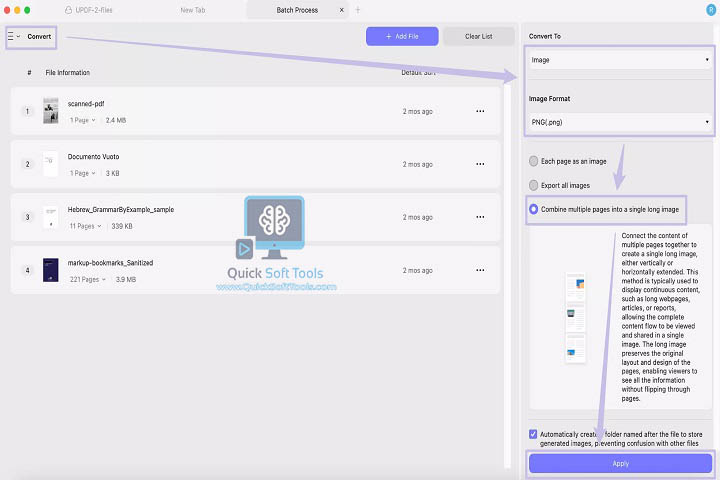Select the Documento Vuoto thumbnail
This screenshot has height=480, width=720.
pyautogui.click(x=51, y=164)
